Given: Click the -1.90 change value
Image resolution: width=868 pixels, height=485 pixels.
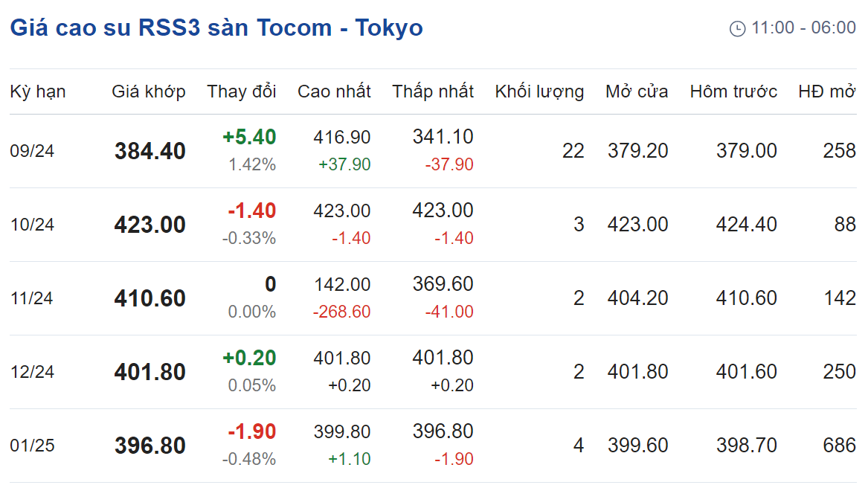Looking at the screenshot, I should 252,431.
